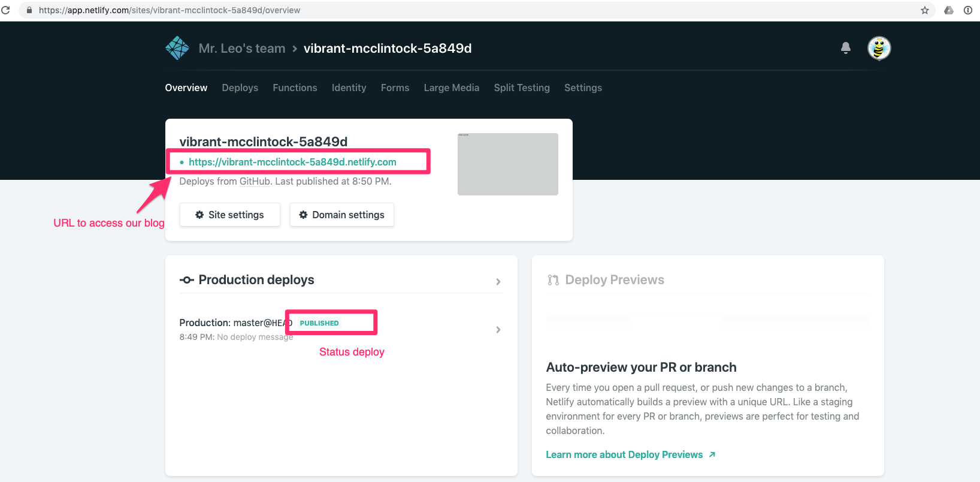Click the lock icon in address bar

click(x=29, y=10)
